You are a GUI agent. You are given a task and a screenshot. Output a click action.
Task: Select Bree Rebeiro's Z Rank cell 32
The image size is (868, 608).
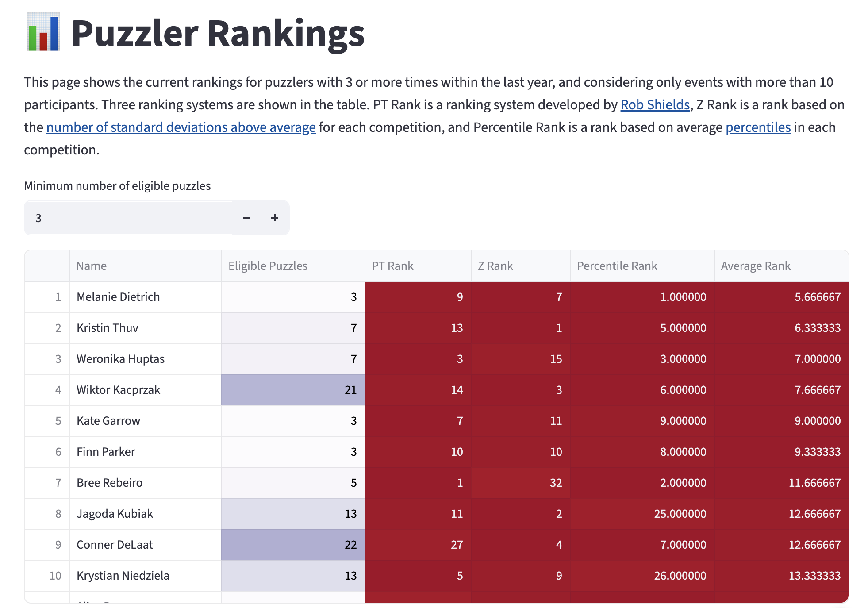520,483
